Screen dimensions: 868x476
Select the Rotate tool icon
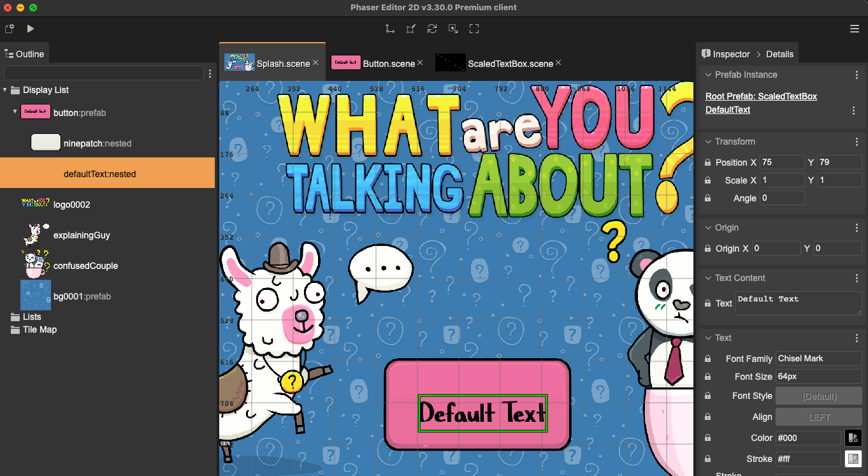tap(432, 29)
